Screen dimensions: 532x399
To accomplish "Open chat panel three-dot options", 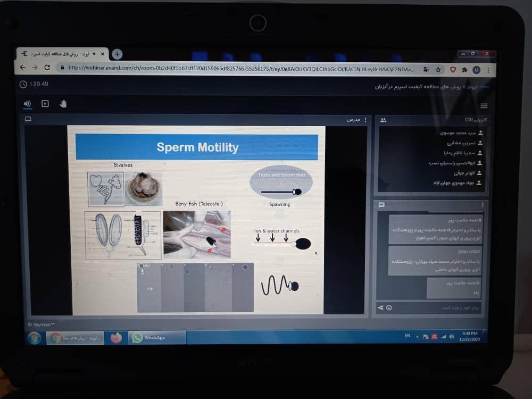I will (x=483, y=205).
